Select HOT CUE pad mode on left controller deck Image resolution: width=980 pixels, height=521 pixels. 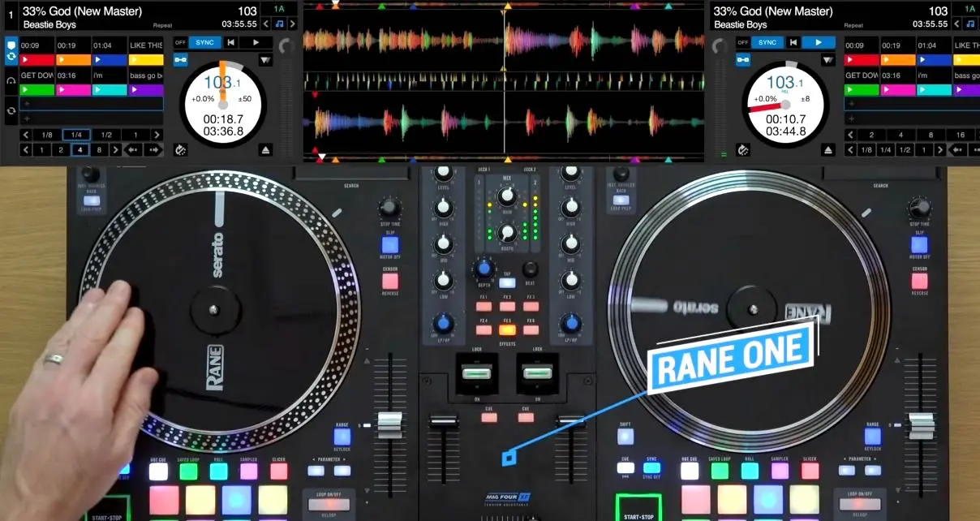point(158,471)
